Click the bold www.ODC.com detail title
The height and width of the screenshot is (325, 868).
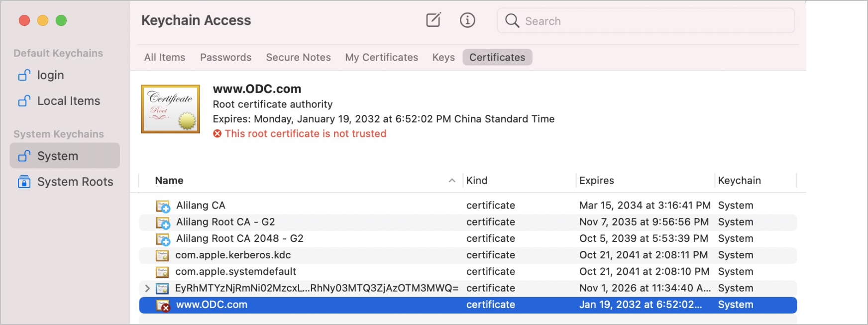257,89
